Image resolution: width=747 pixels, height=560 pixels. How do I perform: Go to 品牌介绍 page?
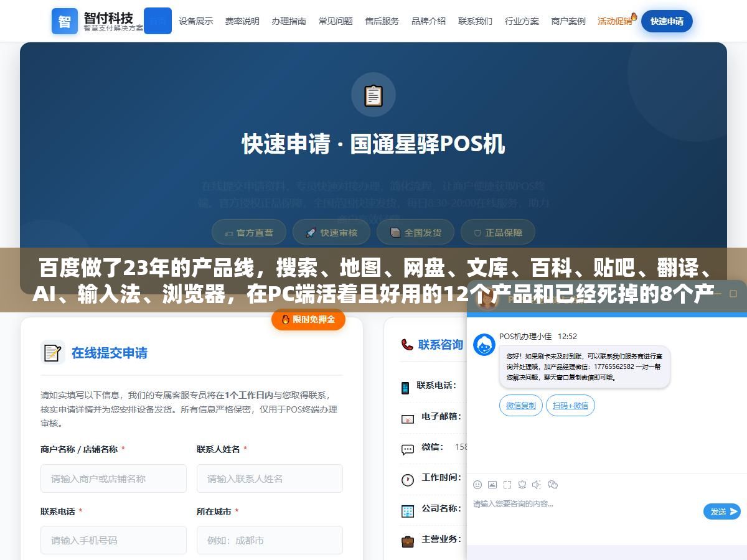click(428, 21)
